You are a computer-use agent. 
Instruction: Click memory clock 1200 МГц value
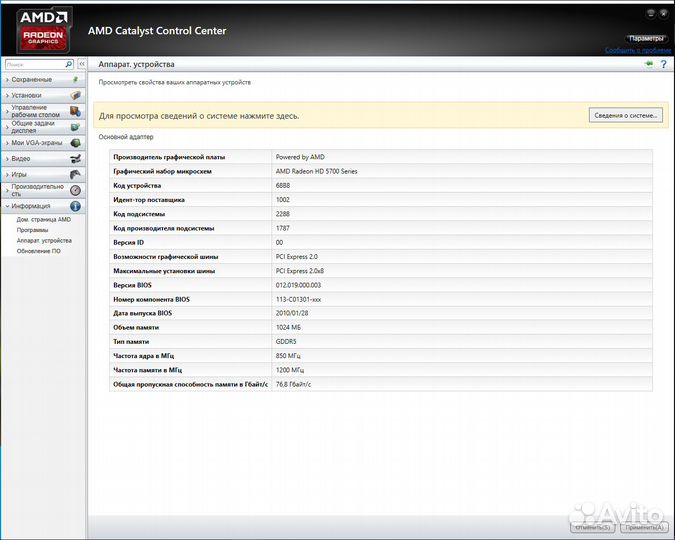coord(290,370)
